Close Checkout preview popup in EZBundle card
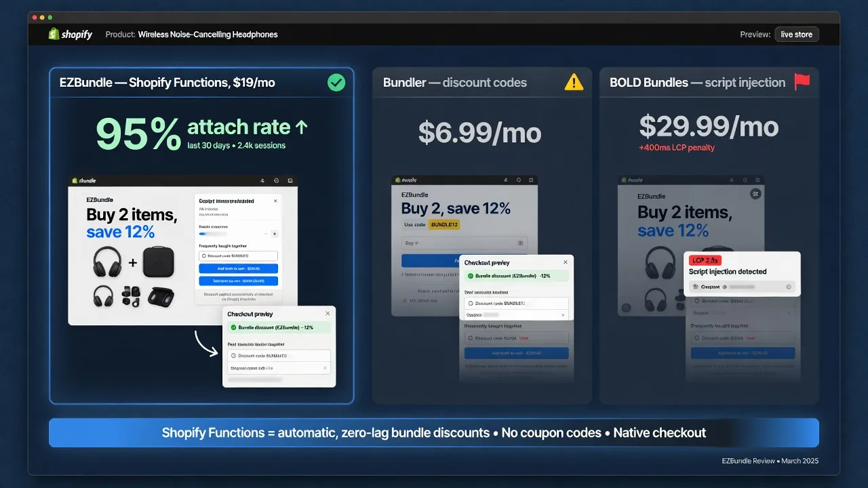The image size is (868, 488). coord(328,313)
